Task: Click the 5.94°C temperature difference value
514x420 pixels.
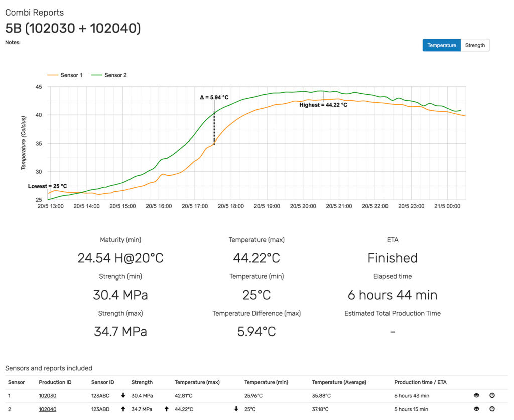Action: click(x=256, y=332)
